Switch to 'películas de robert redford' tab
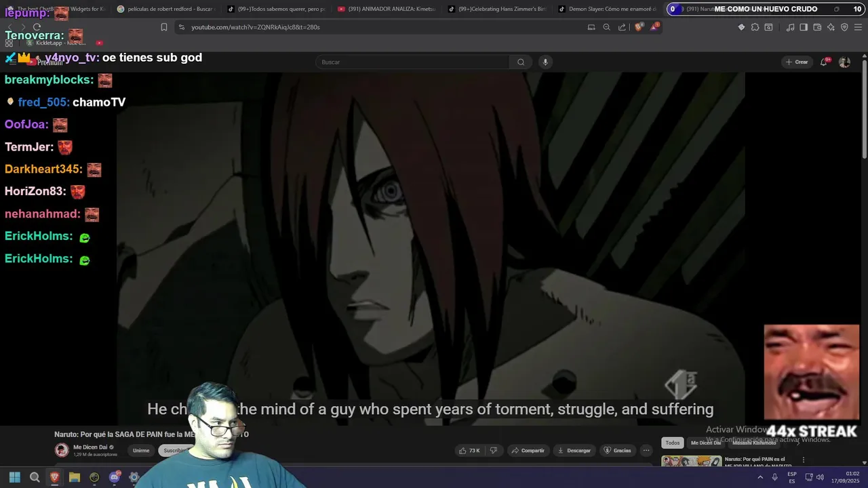The image size is (868, 488). click(165, 9)
